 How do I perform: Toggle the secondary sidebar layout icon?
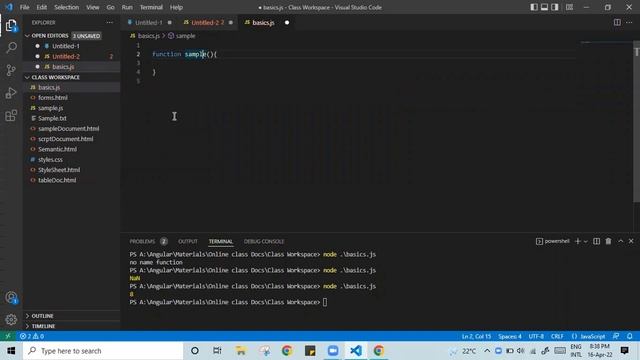pos(555,7)
